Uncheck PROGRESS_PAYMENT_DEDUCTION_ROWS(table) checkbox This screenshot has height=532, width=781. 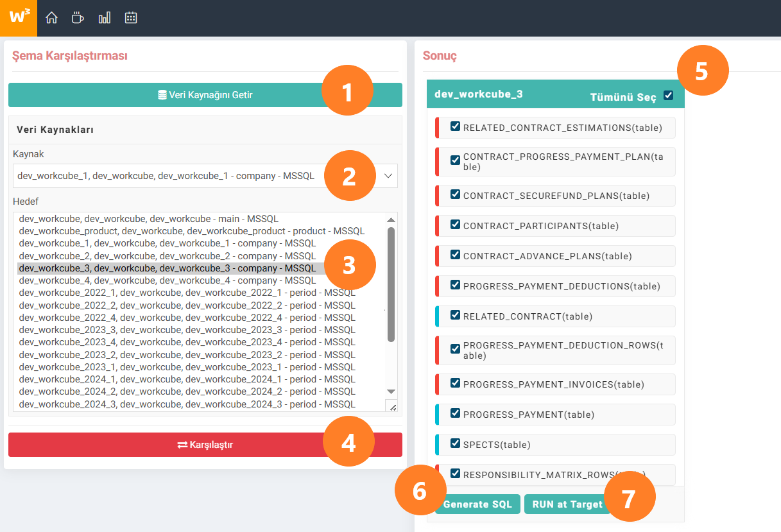(x=455, y=348)
